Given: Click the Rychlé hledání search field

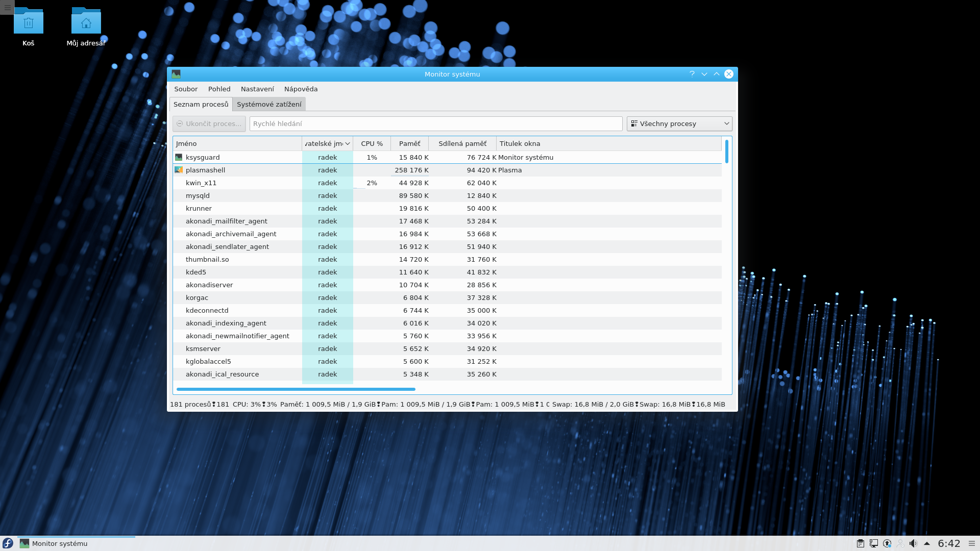Looking at the screenshot, I should 435,123.
